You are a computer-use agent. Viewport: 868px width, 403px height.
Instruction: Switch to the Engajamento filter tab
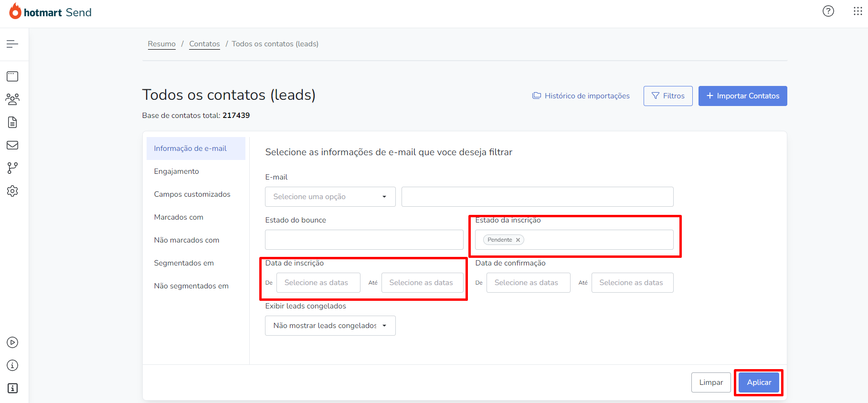pyautogui.click(x=176, y=171)
